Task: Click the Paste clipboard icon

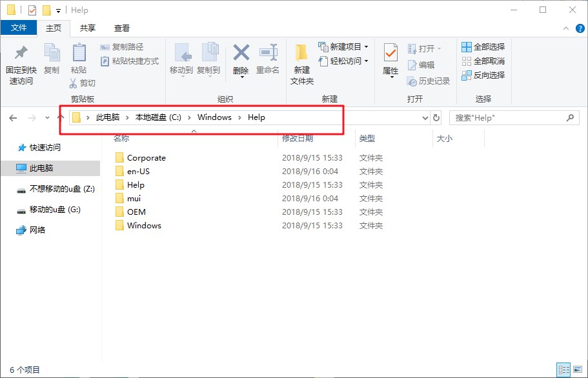Action: coord(79,54)
